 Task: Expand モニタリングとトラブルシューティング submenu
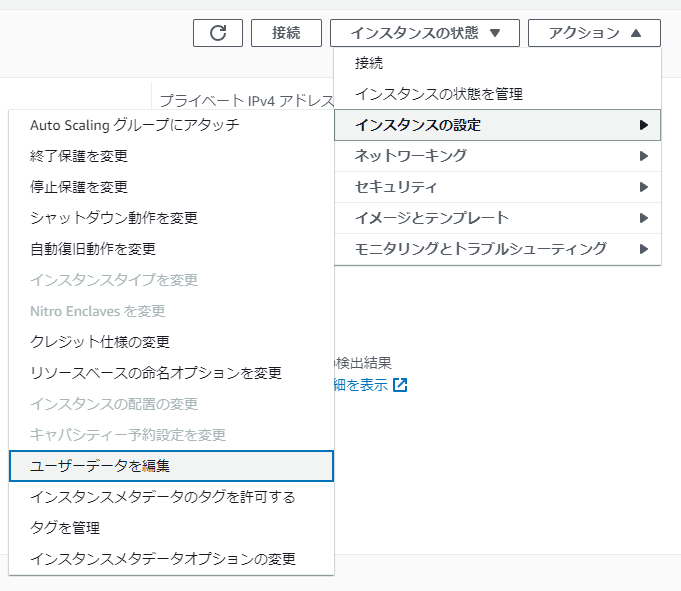tap(497, 249)
